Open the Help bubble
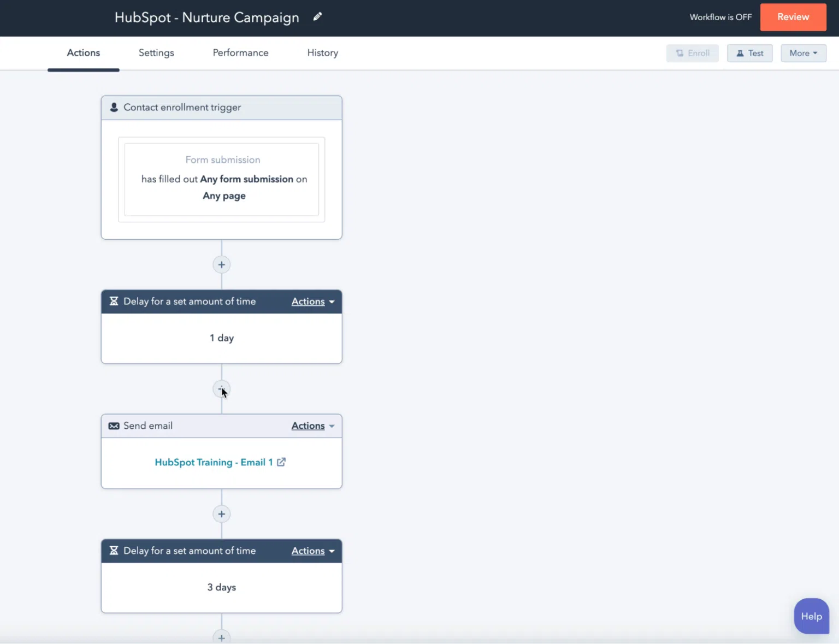This screenshot has height=644, width=839. 811,616
